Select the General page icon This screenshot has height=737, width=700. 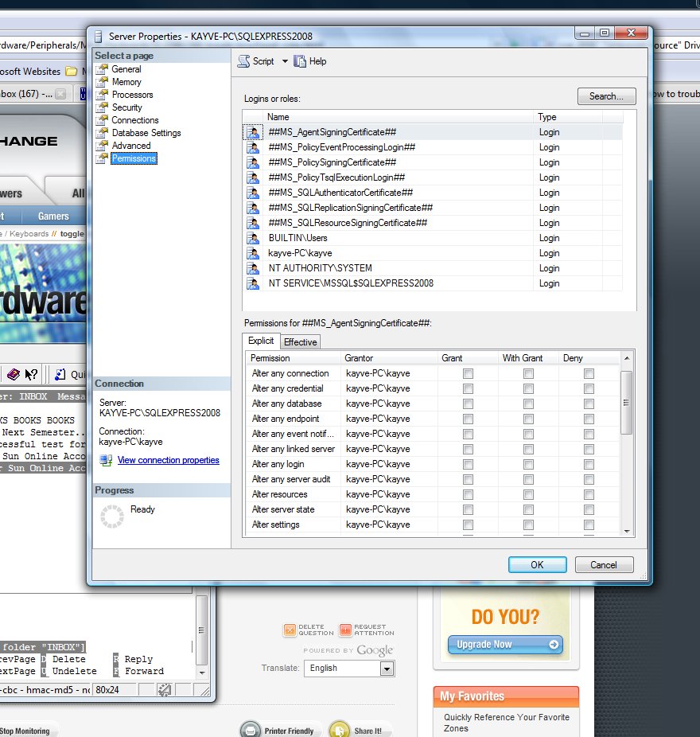tap(102, 69)
